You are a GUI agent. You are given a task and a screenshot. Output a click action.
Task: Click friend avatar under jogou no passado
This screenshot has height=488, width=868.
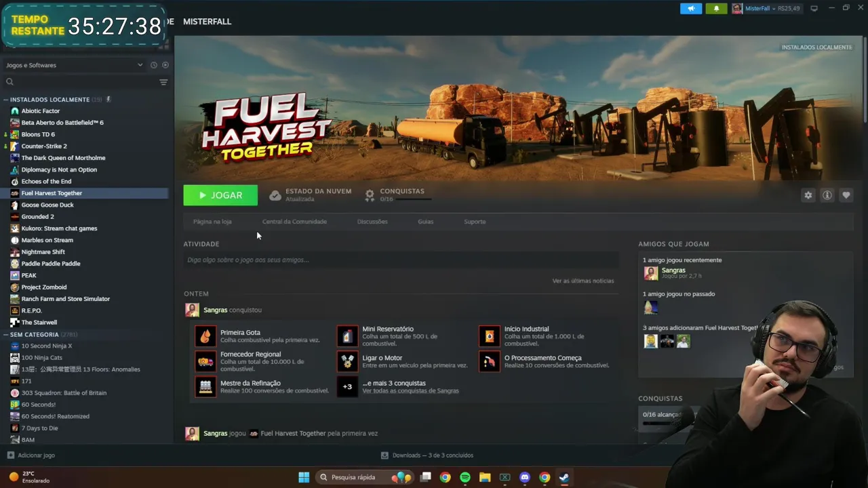point(650,307)
